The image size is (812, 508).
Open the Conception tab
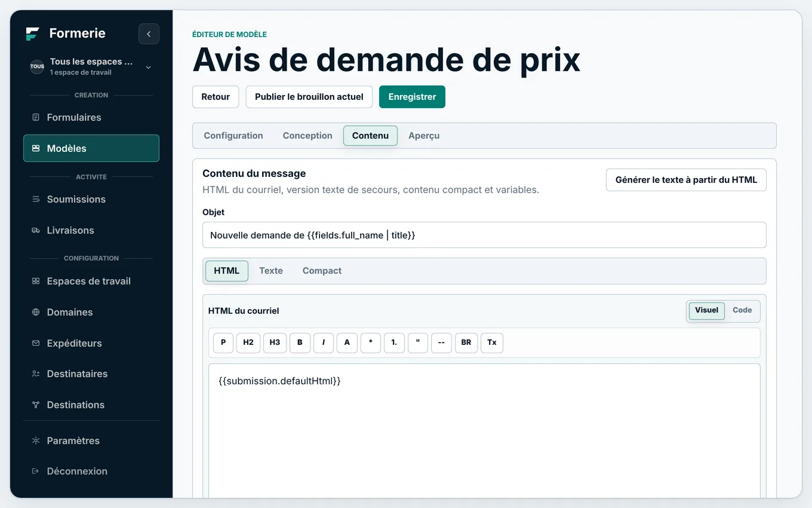click(x=307, y=136)
